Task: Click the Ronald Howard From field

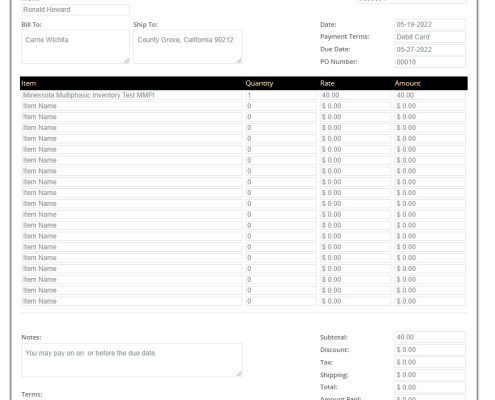Action: pyautogui.click(x=75, y=10)
